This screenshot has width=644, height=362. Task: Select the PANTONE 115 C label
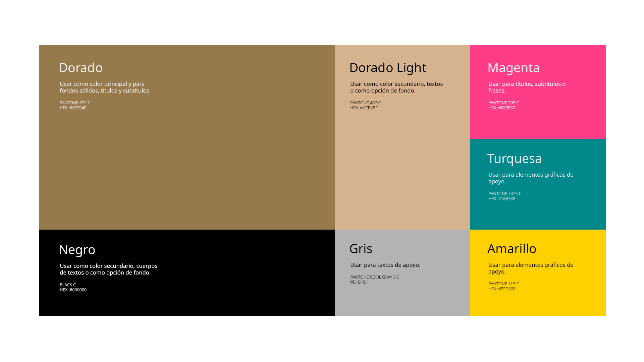coord(503,284)
